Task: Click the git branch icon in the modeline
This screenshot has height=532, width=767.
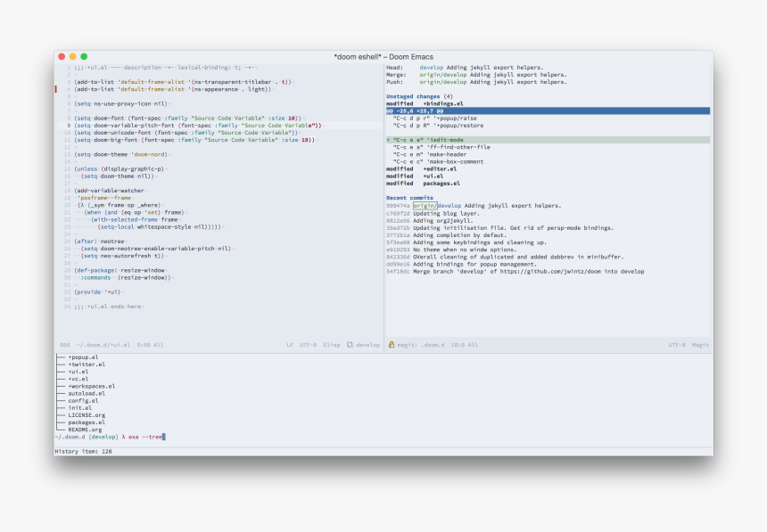Action: [x=350, y=345]
